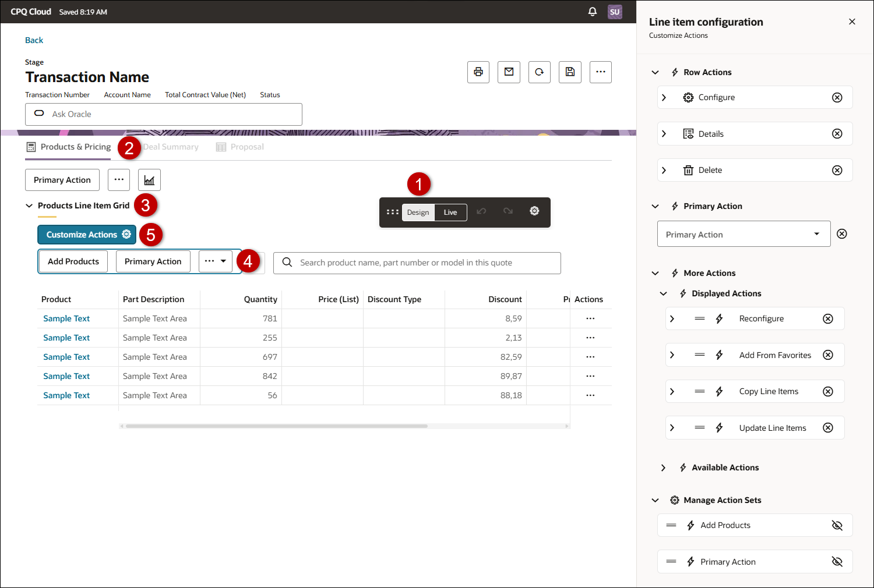
Task: Click the Back link
Action: pyautogui.click(x=34, y=40)
